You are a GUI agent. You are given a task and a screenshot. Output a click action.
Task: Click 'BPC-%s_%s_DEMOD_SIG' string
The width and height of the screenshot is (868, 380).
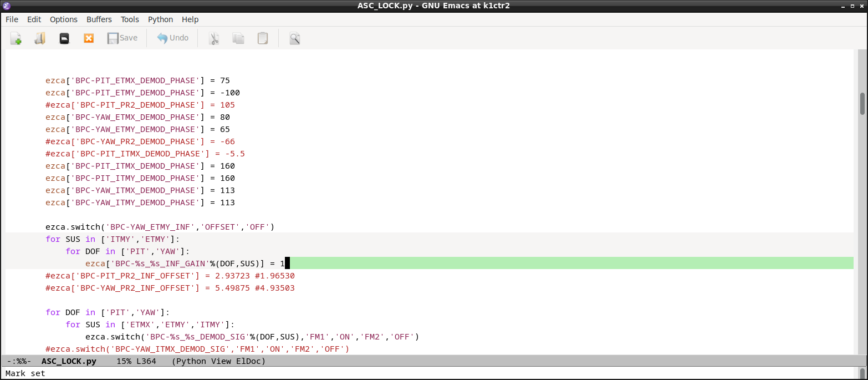197,337
